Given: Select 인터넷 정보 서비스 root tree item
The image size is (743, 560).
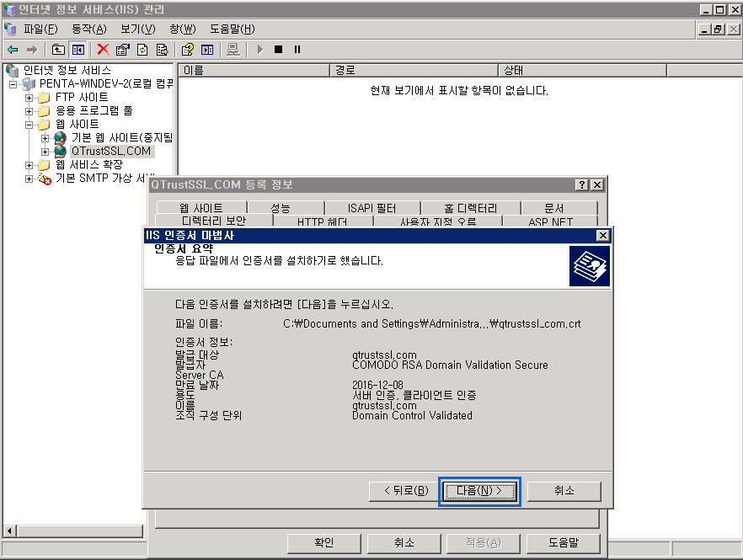Looking at the screenshot, I should (x=67, y=71).
